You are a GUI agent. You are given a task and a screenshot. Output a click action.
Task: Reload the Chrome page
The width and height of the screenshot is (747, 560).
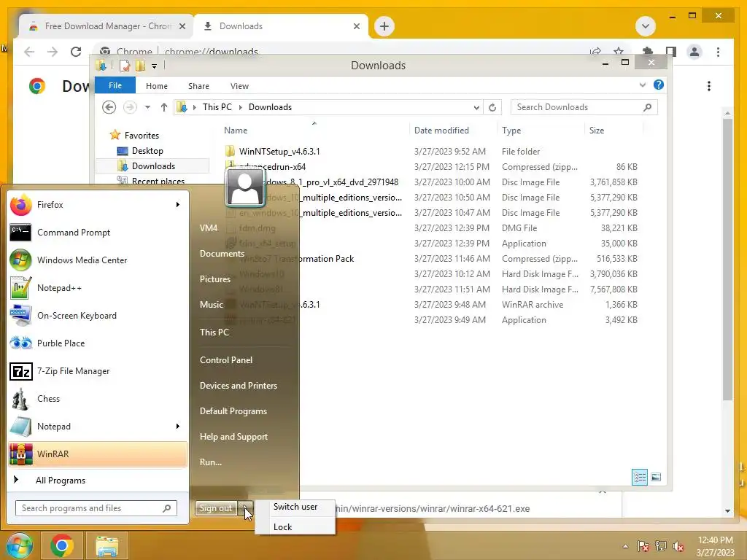point(76,52)
